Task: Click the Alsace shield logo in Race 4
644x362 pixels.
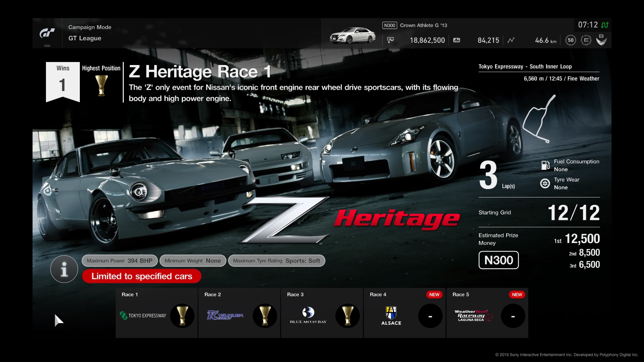Action: pos(391,316)
